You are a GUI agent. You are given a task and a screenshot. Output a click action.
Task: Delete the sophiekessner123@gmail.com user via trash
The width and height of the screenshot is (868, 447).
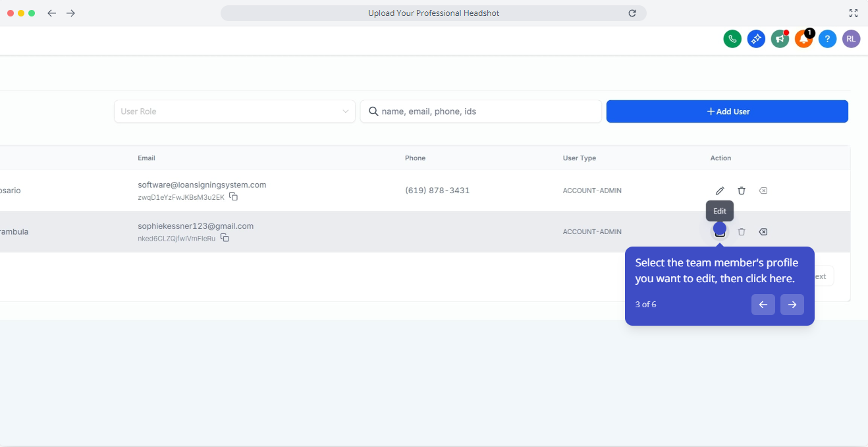pyautogui.click(x=742, y=231)
